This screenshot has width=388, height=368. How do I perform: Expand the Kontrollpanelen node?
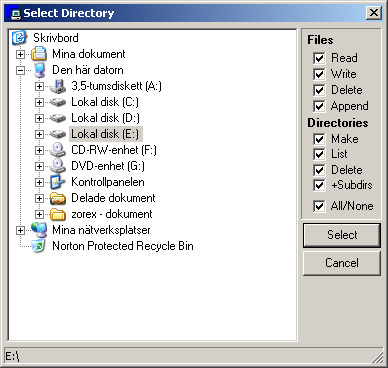(39, 182)
